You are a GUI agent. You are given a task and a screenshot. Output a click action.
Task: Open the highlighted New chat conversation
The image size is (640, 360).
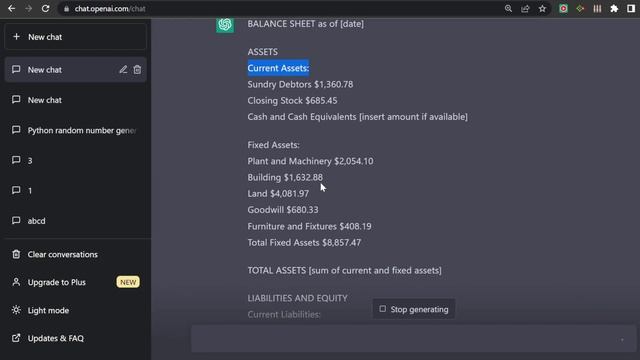click(76, 69)
